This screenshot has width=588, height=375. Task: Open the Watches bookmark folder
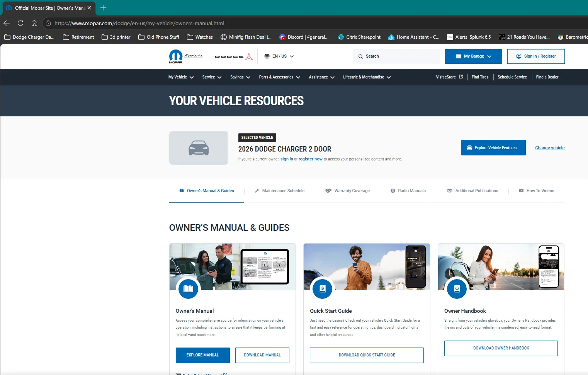pyautogui.click(x=200, y=37)
